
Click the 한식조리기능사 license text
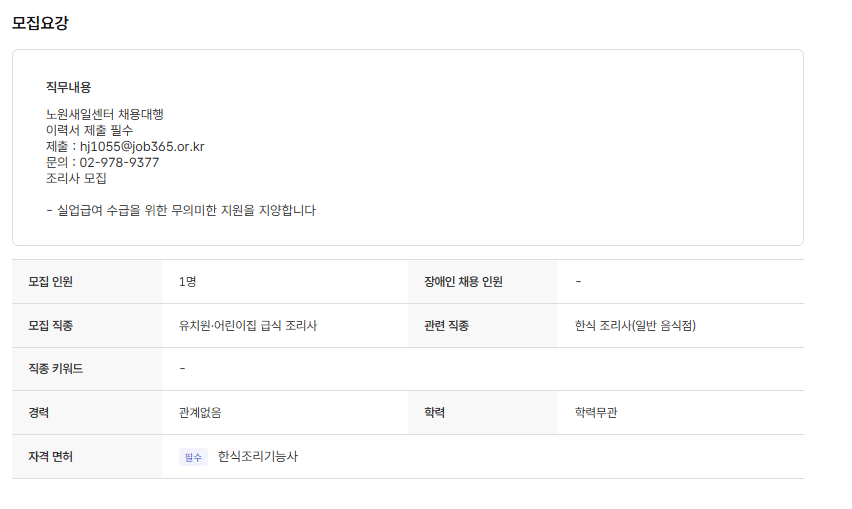258,457
